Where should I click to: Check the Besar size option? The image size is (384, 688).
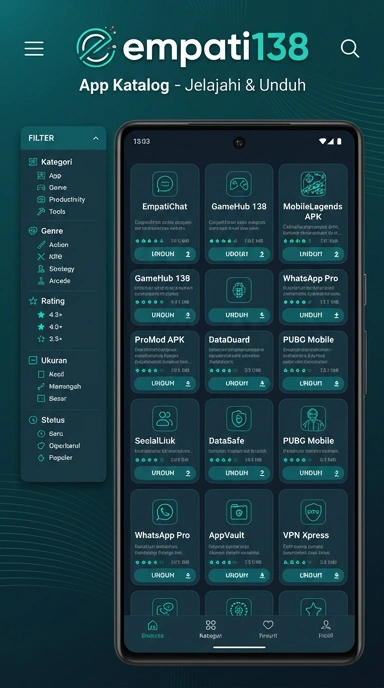click(x=52, y=398)
